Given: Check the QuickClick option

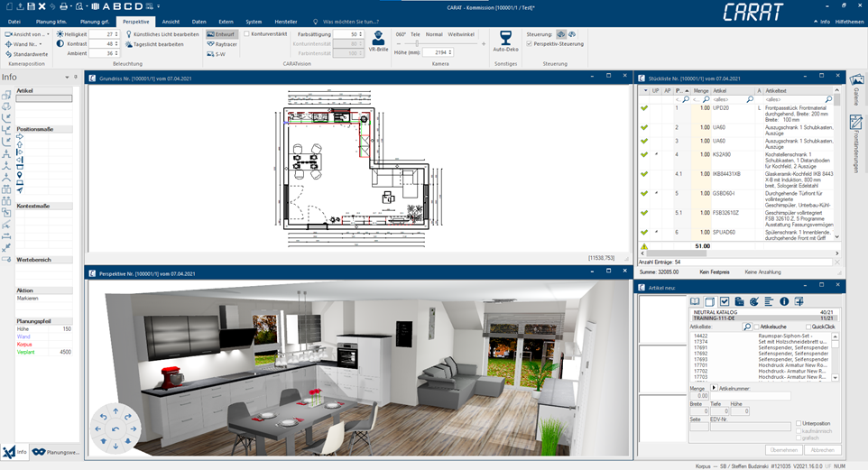Looking at the screenshot, I should pyautogui.click(x=808, y=327).
